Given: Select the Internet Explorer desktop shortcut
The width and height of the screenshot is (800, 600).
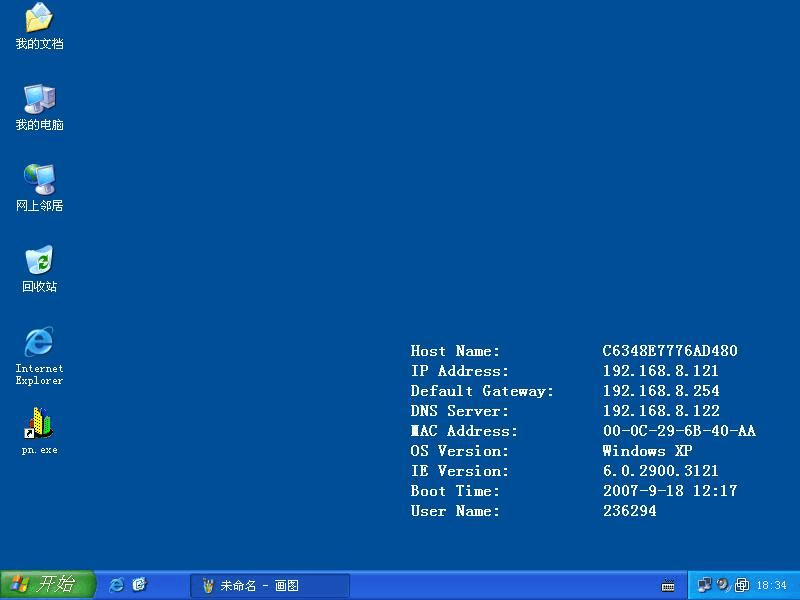Looking at the screenshot, I should tap(39, 343).
